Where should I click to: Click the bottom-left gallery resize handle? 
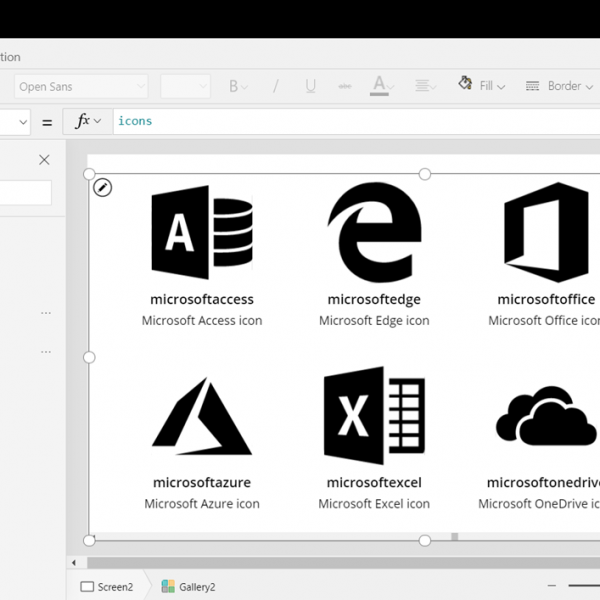tap(89, 541)
